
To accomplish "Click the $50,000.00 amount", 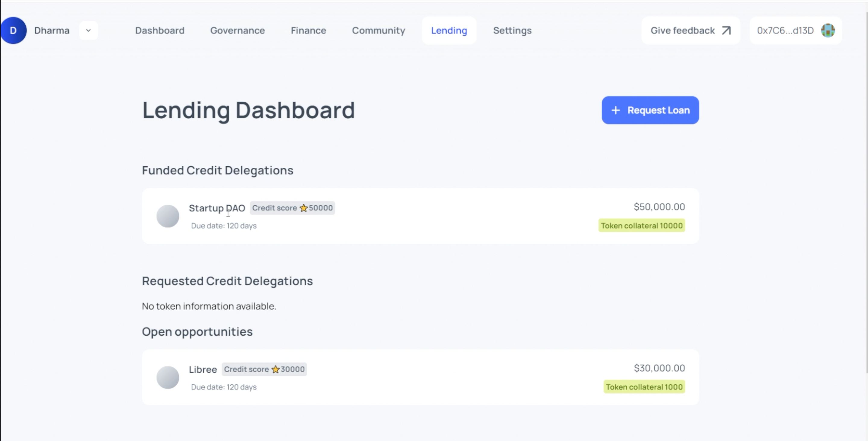I will coord(659,206).
